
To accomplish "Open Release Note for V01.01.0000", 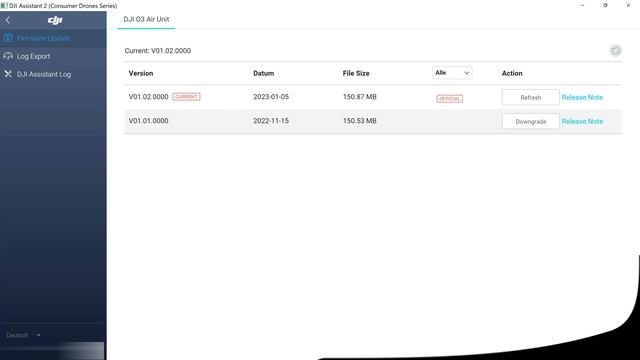I will tap(582, 121).
